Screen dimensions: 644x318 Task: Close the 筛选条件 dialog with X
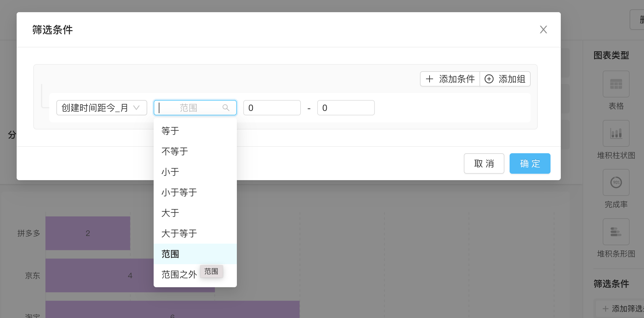tap(543, 29)
